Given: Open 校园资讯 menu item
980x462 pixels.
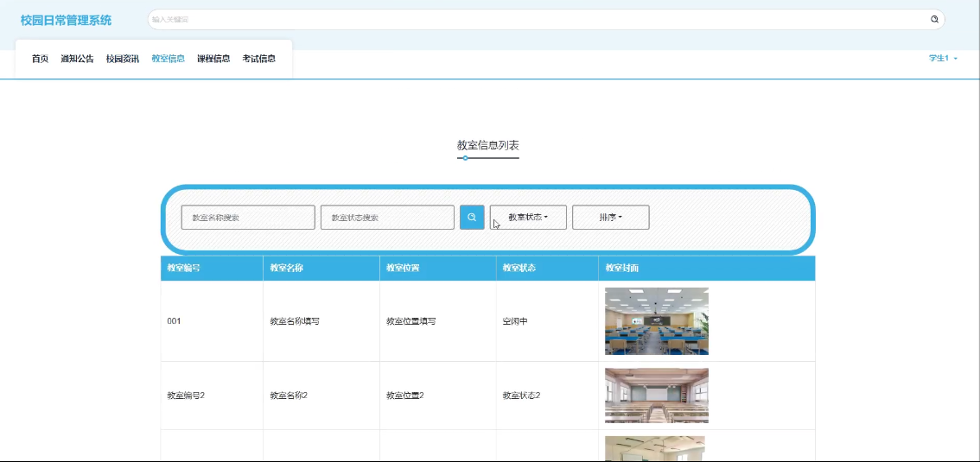Looking at the screenshot, I should coord(123,59).
